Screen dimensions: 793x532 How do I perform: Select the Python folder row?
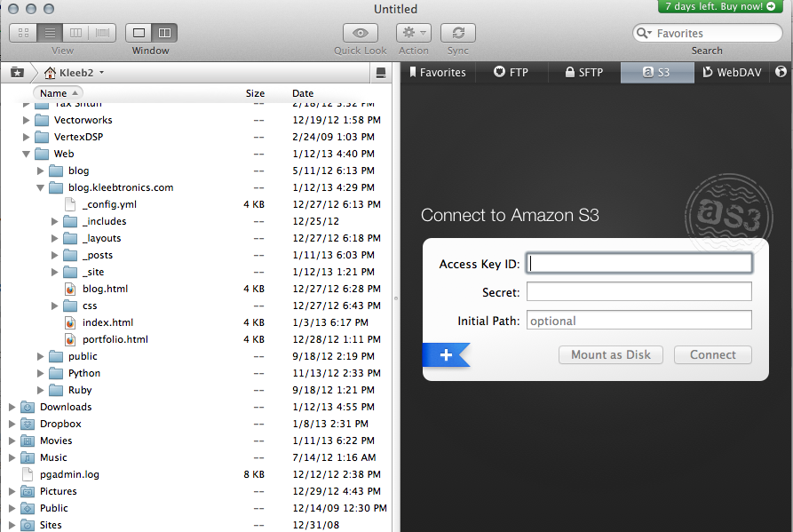[x=195, y=373]
